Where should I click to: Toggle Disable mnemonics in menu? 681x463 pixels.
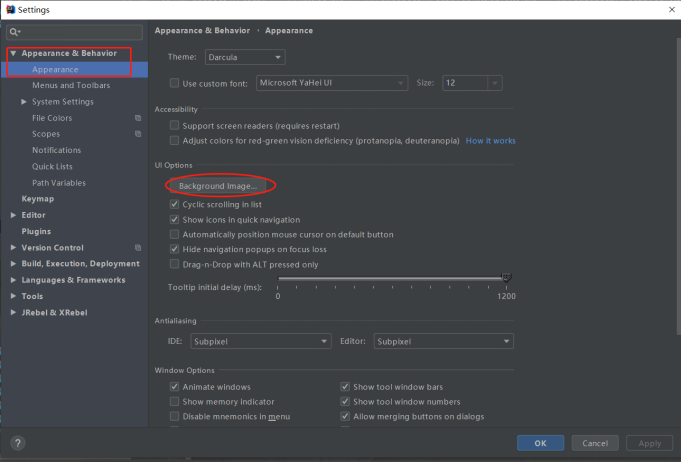174,417
